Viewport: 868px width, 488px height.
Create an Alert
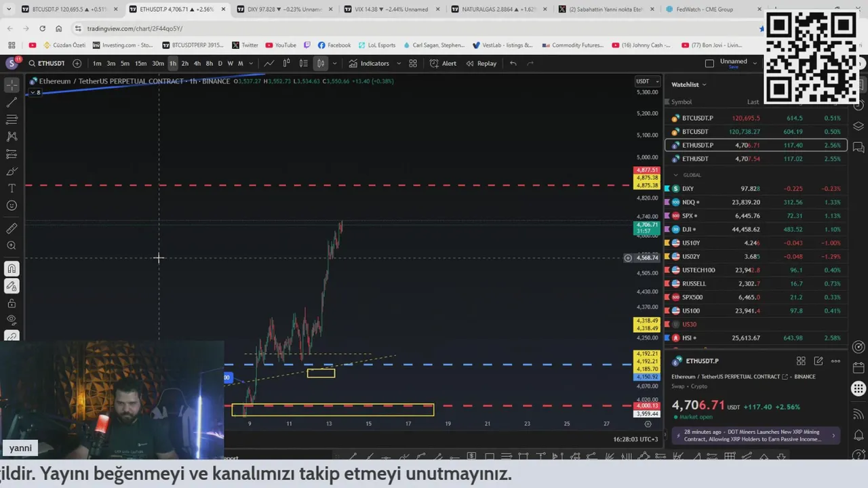pyautogui.click(x=443, y=63)
